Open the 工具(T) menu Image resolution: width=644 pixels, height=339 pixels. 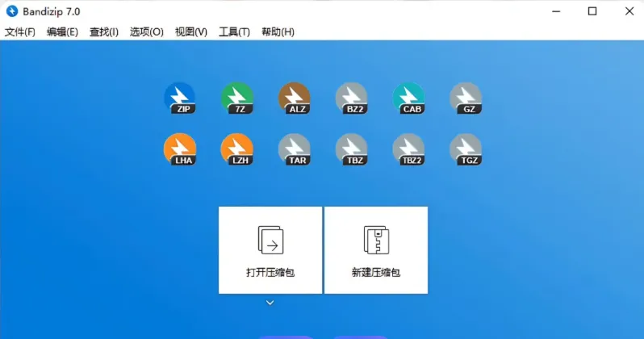[234, 32]
